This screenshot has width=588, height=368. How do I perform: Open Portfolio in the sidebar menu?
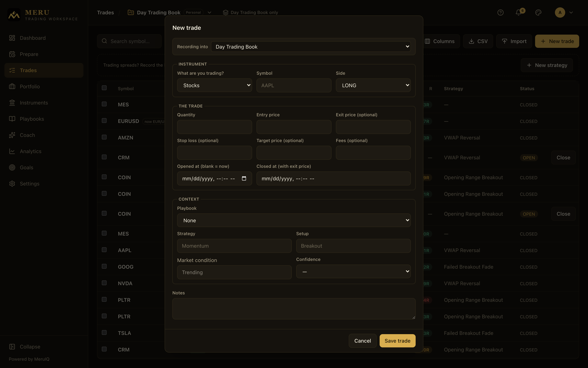[44, 86]
